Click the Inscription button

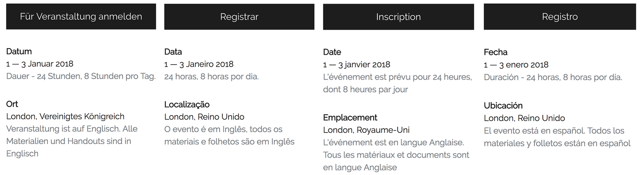click(x=398, y=17)
